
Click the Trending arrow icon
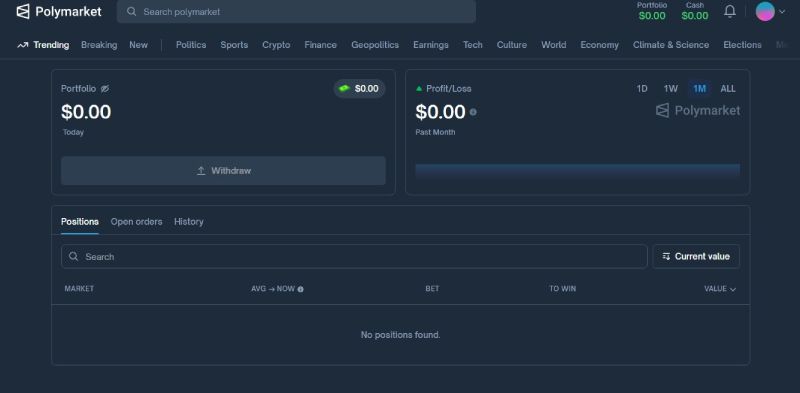(22, 45)
